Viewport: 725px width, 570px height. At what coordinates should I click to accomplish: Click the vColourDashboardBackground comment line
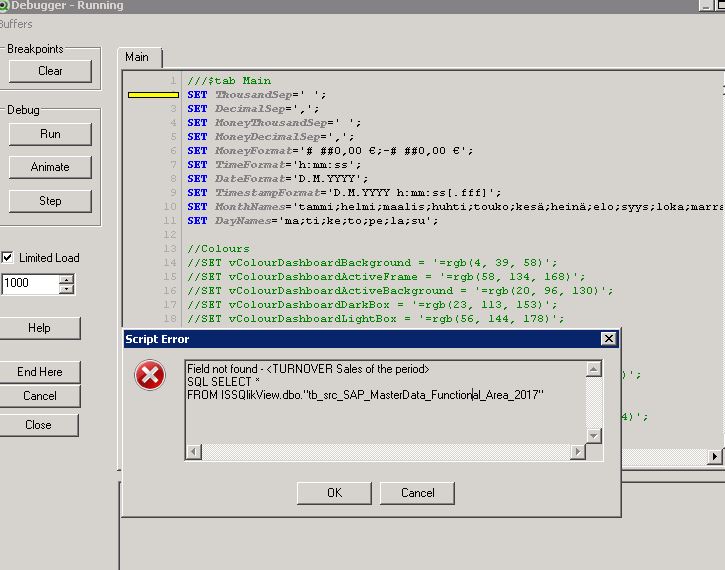372,263
